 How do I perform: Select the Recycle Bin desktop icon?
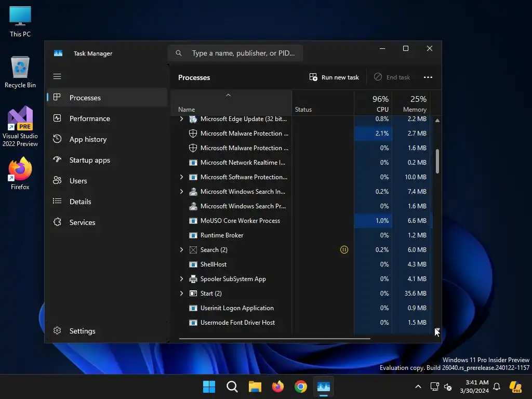(x=20, y=72)
